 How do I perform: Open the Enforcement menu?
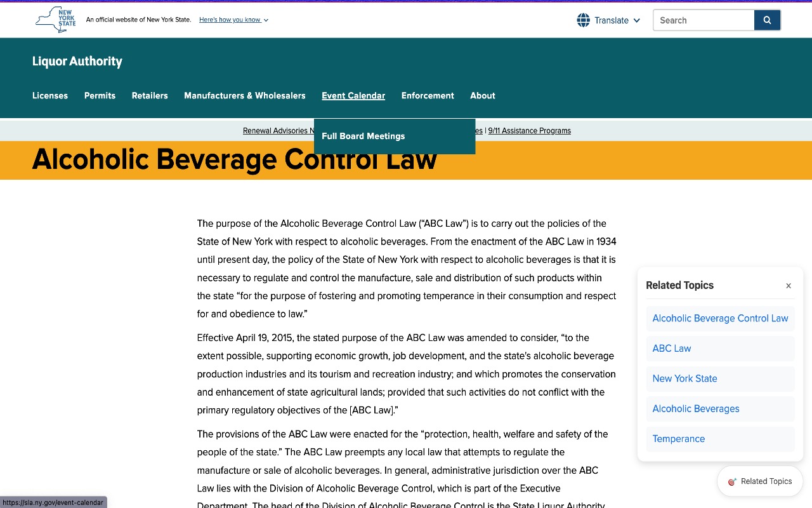(428, 95)
